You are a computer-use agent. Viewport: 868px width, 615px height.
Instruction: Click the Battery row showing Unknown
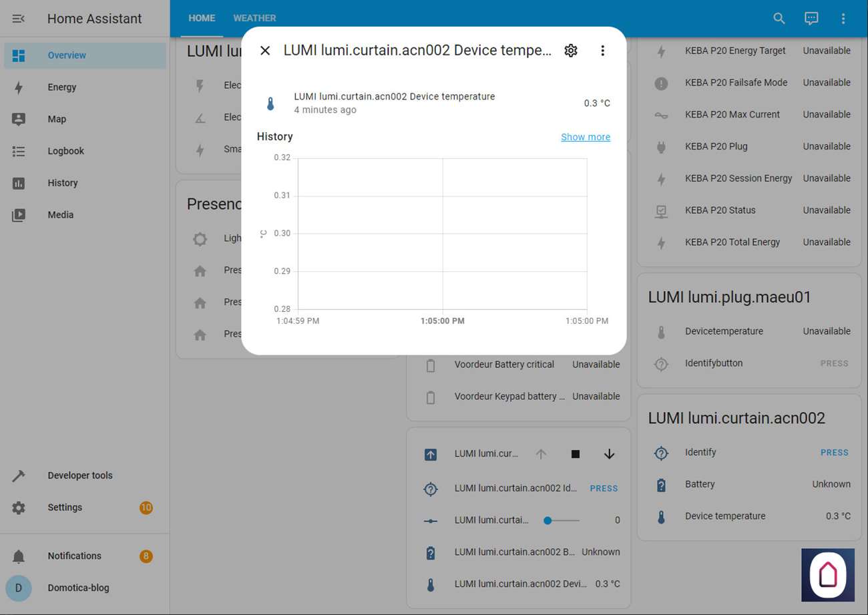tap(749, 484)
